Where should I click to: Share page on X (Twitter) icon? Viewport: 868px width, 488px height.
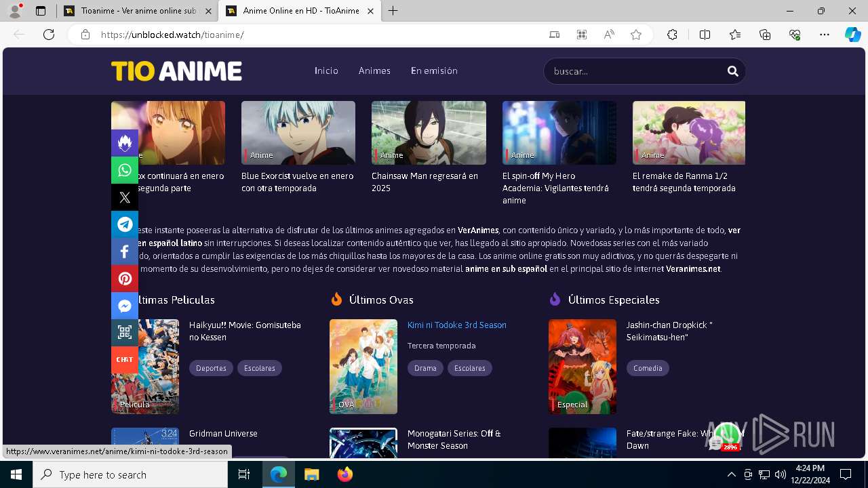click(125, 197)
